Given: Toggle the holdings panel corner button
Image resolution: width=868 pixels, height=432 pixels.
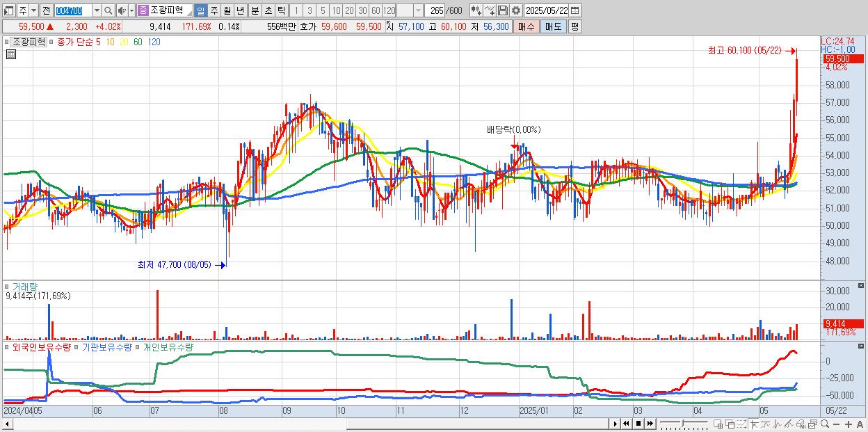Looking at the screenshot, I should click(x=862, y=346).
